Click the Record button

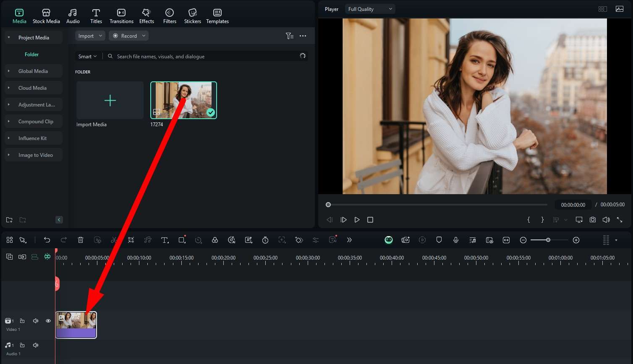pos(128,36)
